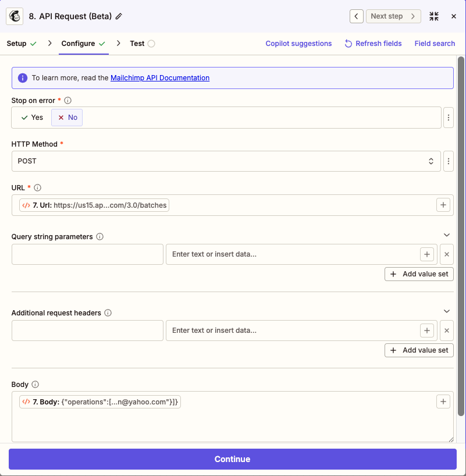This screenshot has width=466, height=476.
Task: Collapse the editor panel with shrink icon
Action: [x=434, y=16]
